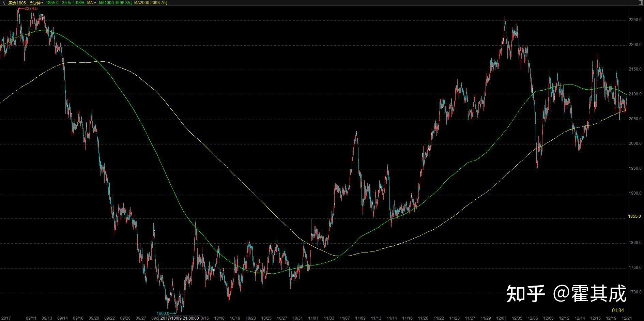Click the 1855.0 current price tag
Viewport: 644px width, 321px height.
[x=634, y=216]
